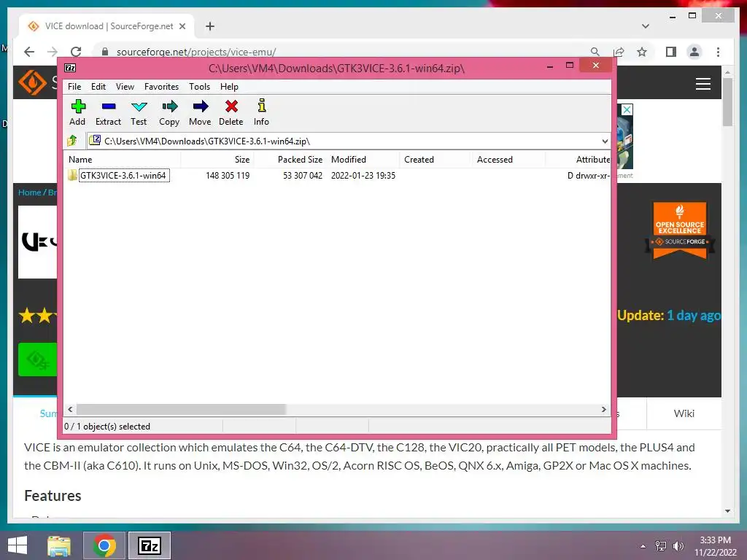This screenshot has height=560, width=747.
Task: Click the 7-Zip taskbar button
Action: (x=149, y=545)
